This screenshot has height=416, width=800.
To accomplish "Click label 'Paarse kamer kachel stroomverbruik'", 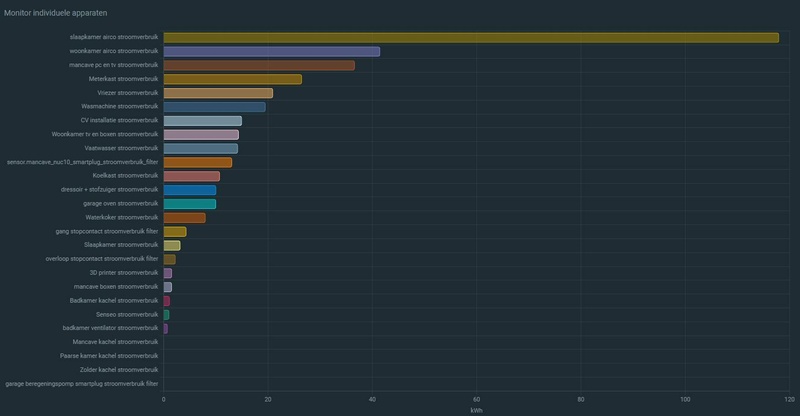I will click(109, 355).
